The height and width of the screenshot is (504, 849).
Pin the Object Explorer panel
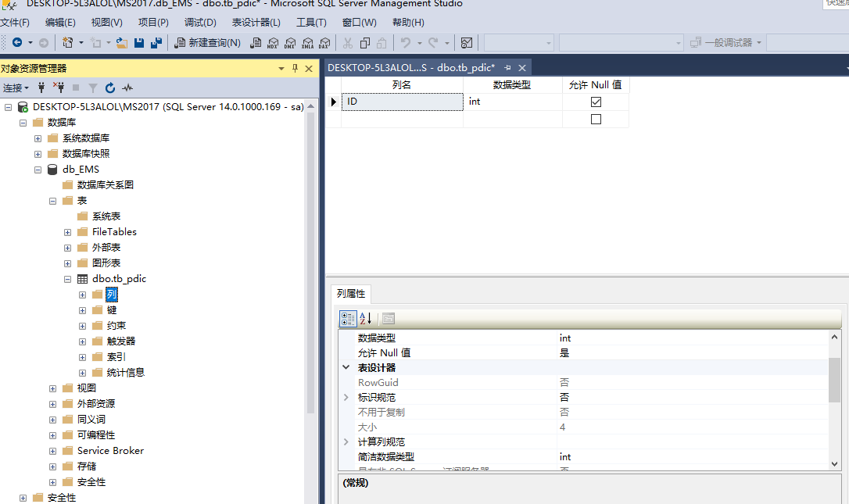point(295,68)
